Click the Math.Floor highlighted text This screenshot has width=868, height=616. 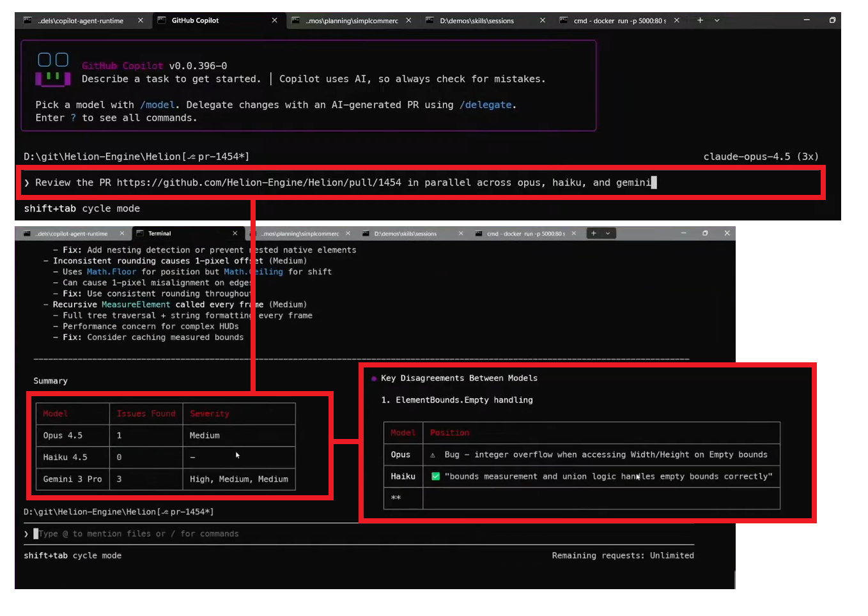tap(111, 272)
